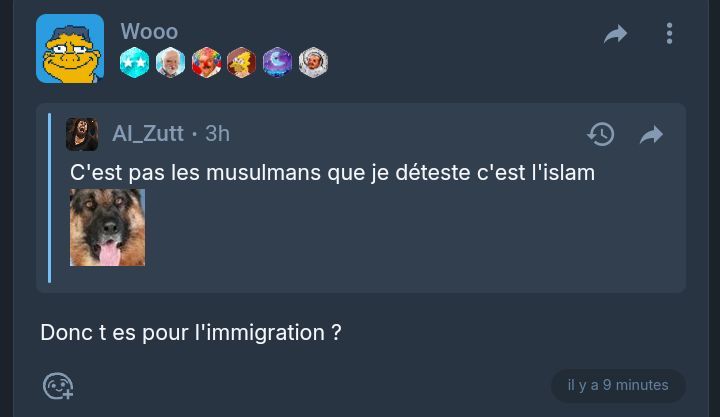Open the dog image thumbnail
The width and height of the screenshot is (720, 417).
(107, 227)
